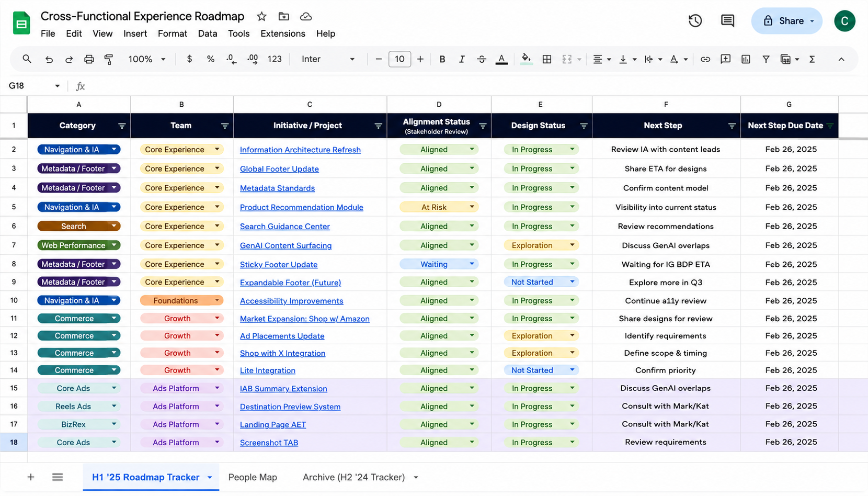
Task: Open the GenAI Content Surfacing link
Action: click(285, 245)
